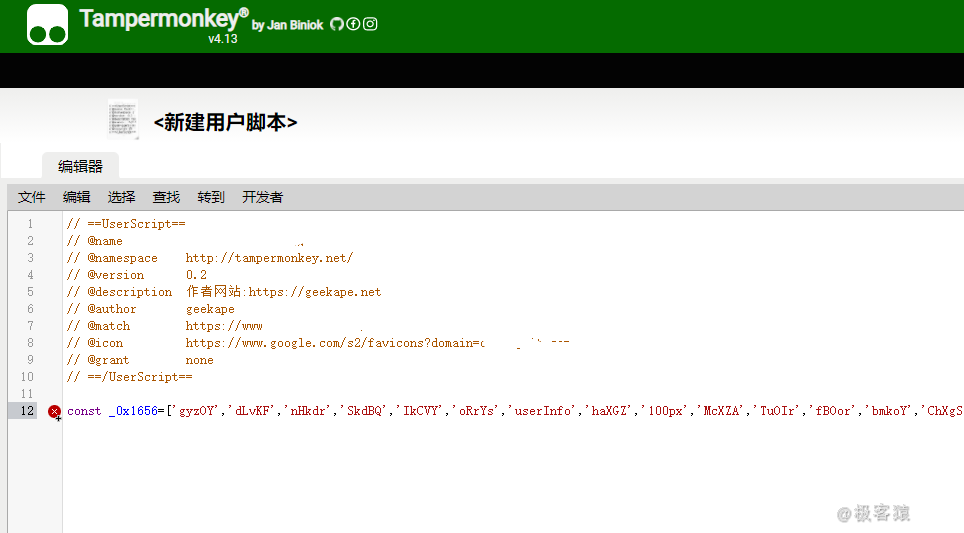Open the 开发者 menu

(263, 197)
